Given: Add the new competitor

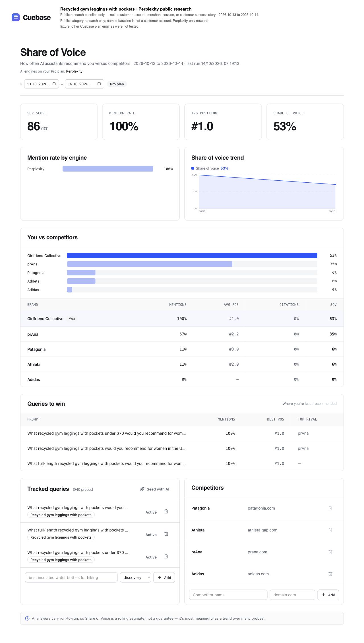Looking at the screenshot, I should coord(328,595).
